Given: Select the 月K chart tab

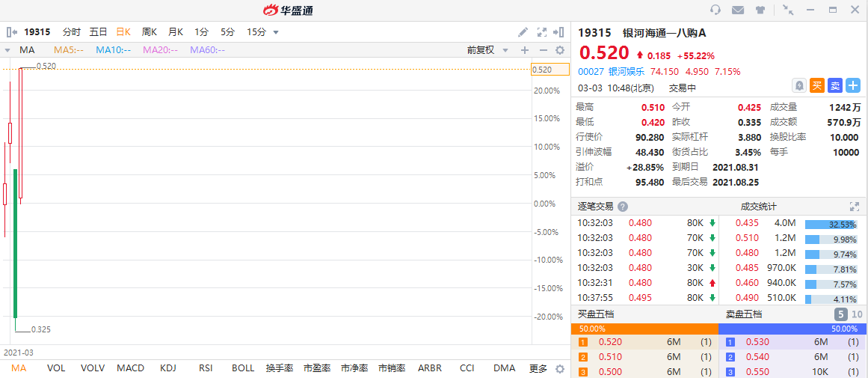Looking at the screenshot, I should click(x=176, y=32).
